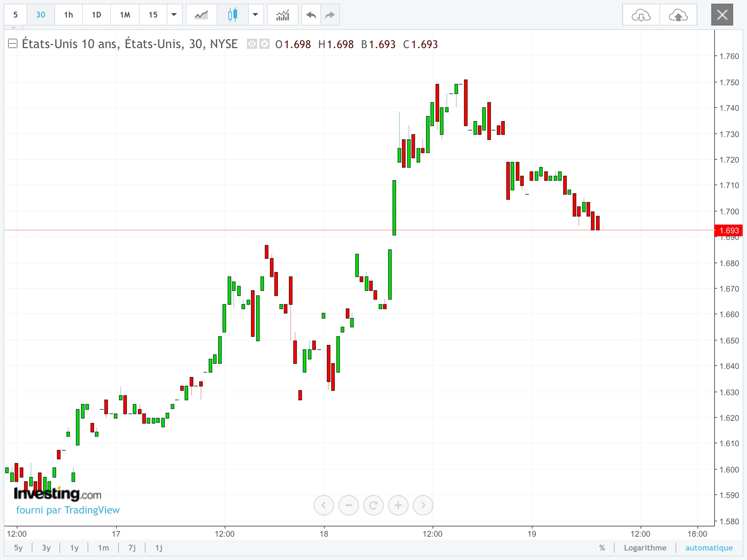This screenshot has height=560, width=747.
Task: Expand the chart style dropdown arrow
Action: [255, 15]
